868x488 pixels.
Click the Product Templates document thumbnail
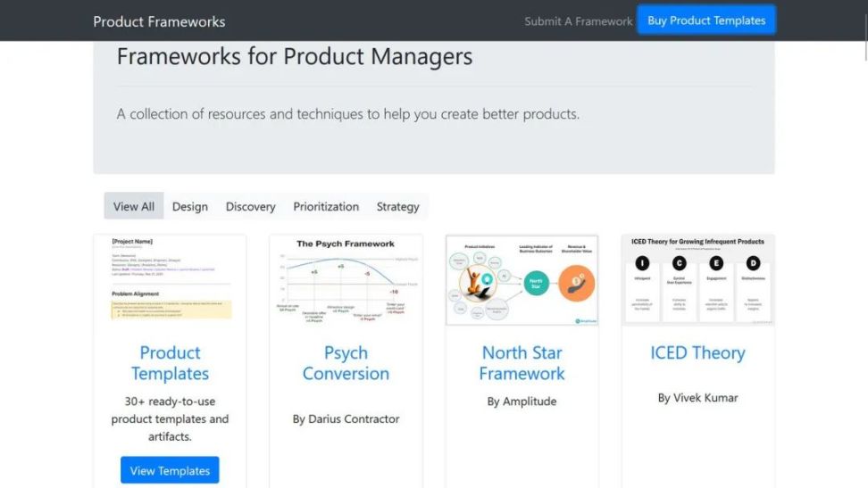(x=170, y=278)
